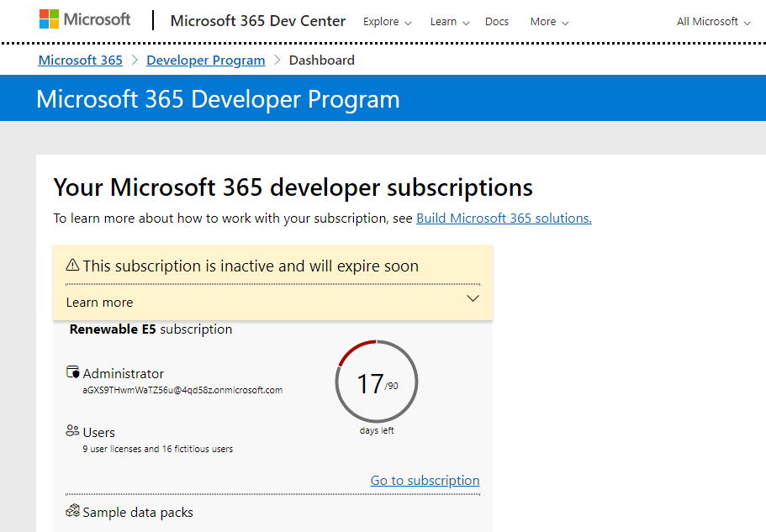Click 'This subscription is inactive' warning text
Viewport: 766px width, 532px height.
pos(251,266)
